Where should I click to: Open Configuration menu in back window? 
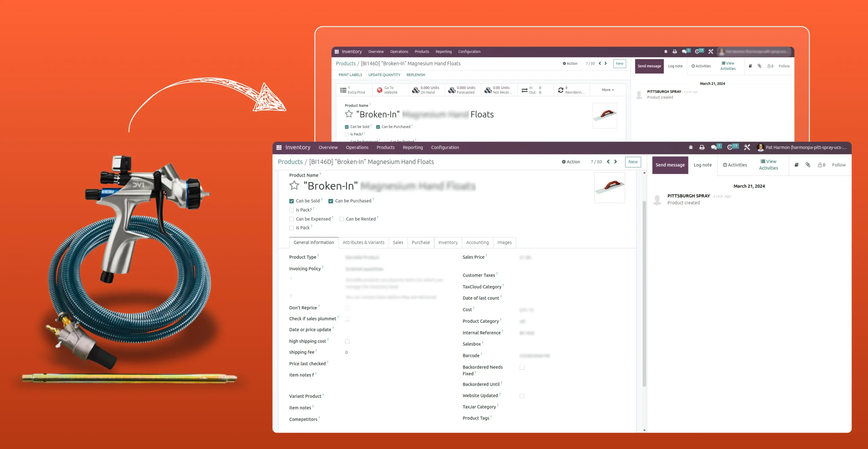(x=469, y=52)
